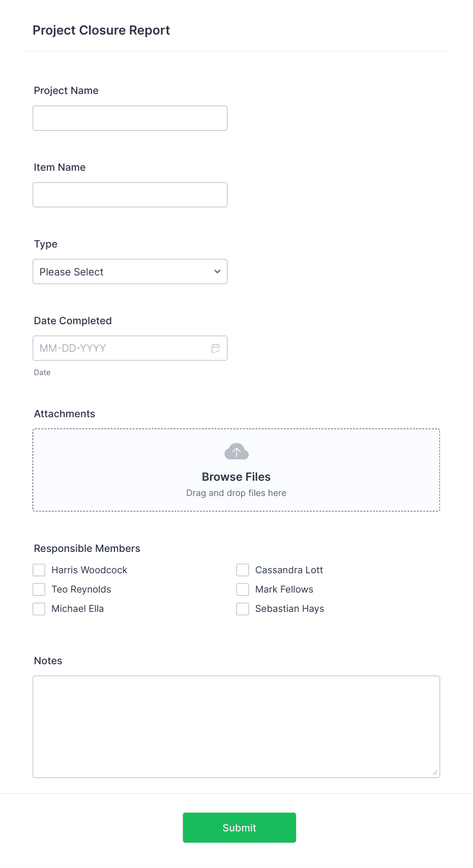Click the Cassandra Lott label text
Image resolution: width=473 pixels, height=868 pixels.
(x=289, y=570)
